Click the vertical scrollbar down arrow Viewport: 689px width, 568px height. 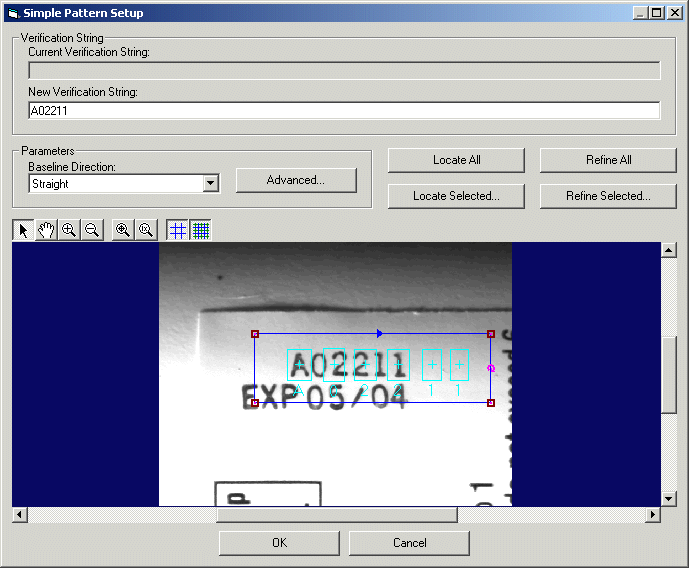(x=669, y=498)
